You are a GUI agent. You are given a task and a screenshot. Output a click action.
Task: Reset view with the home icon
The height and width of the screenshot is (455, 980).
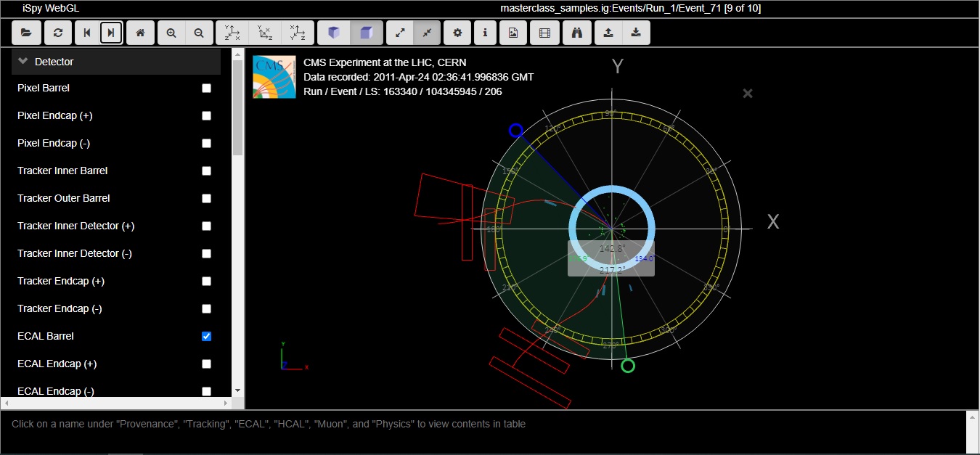(x=141, y=33)
